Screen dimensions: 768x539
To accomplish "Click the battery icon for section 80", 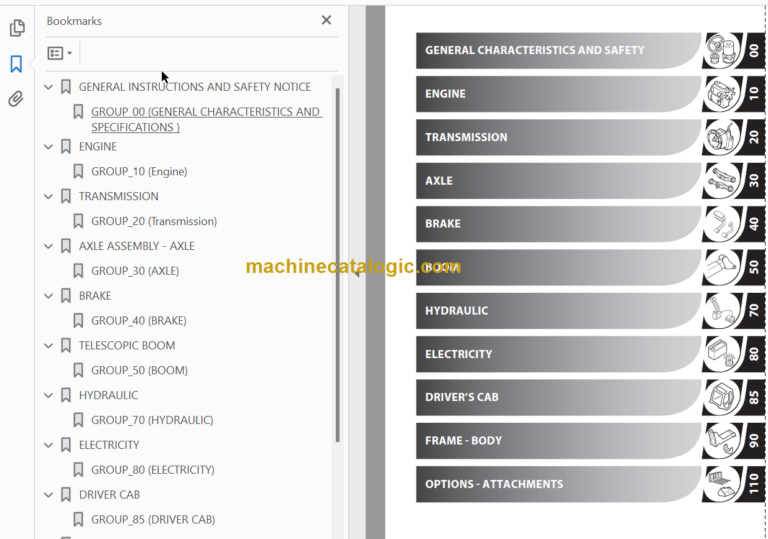I will pos(721,354).
